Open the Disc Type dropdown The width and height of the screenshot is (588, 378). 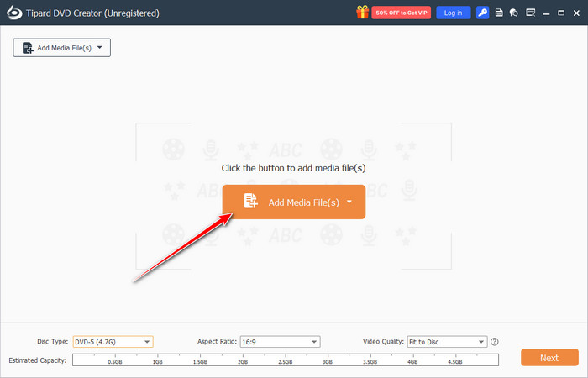(x=113, y=342)
